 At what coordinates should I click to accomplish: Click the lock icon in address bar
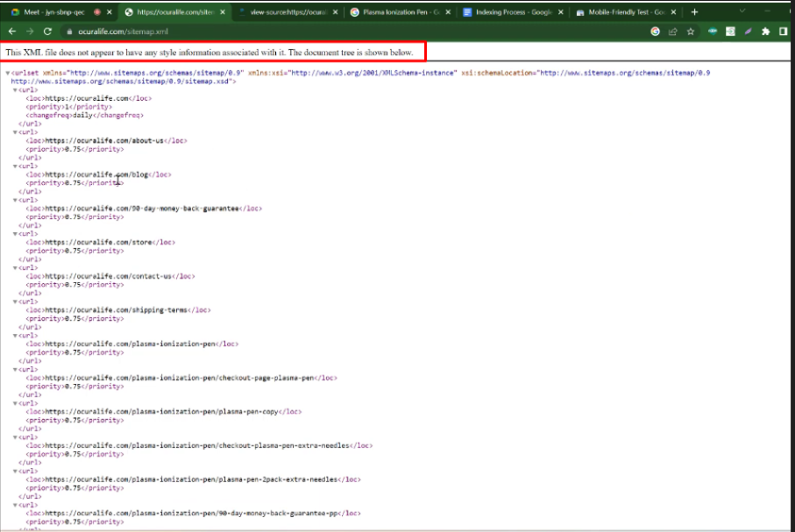[x=69, y=32]
